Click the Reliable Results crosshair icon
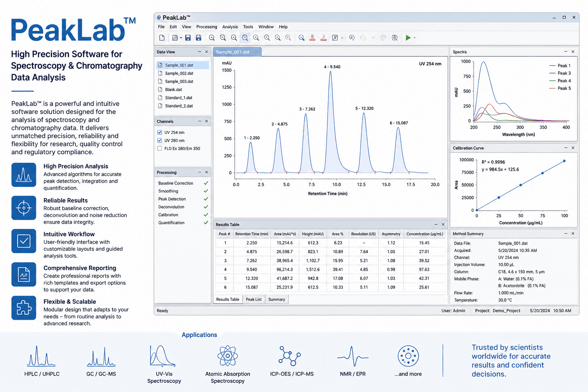The width and height of the screenshot is (588, 392). (x=24, y=208)
